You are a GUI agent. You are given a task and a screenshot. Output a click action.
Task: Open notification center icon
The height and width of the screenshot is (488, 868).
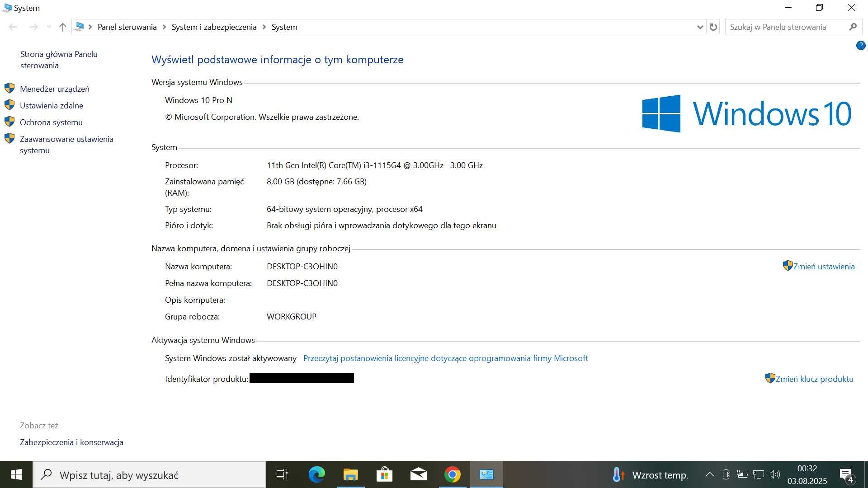[846, 475]
